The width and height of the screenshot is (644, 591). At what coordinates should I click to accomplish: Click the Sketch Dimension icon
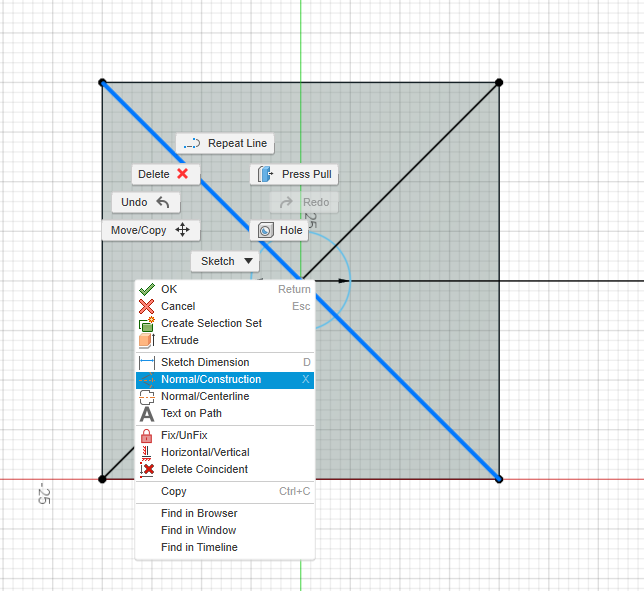(x=147, y=363)
